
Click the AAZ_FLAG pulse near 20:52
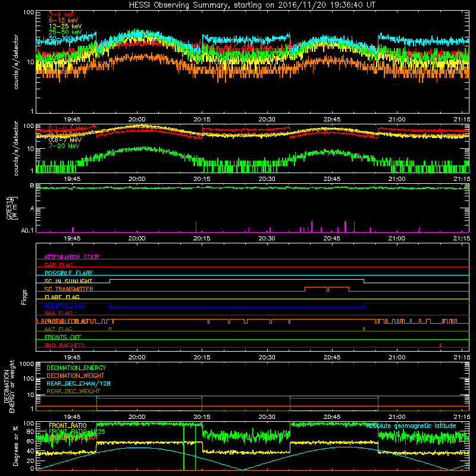(x=364, y=329)
